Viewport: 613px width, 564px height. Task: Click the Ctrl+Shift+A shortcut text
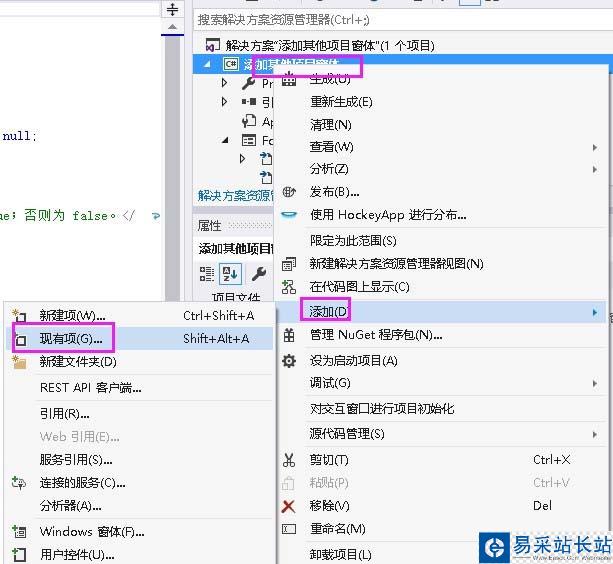coord(219,316)
